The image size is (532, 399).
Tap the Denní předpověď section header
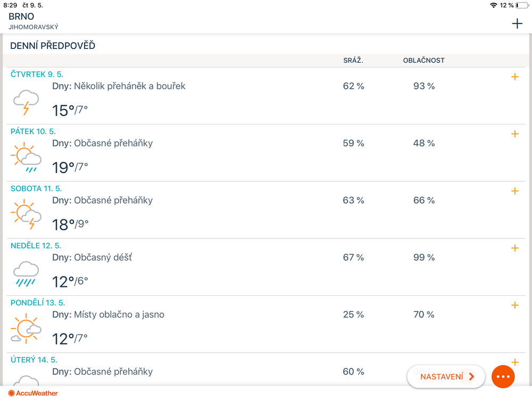[x=53, y=46]
